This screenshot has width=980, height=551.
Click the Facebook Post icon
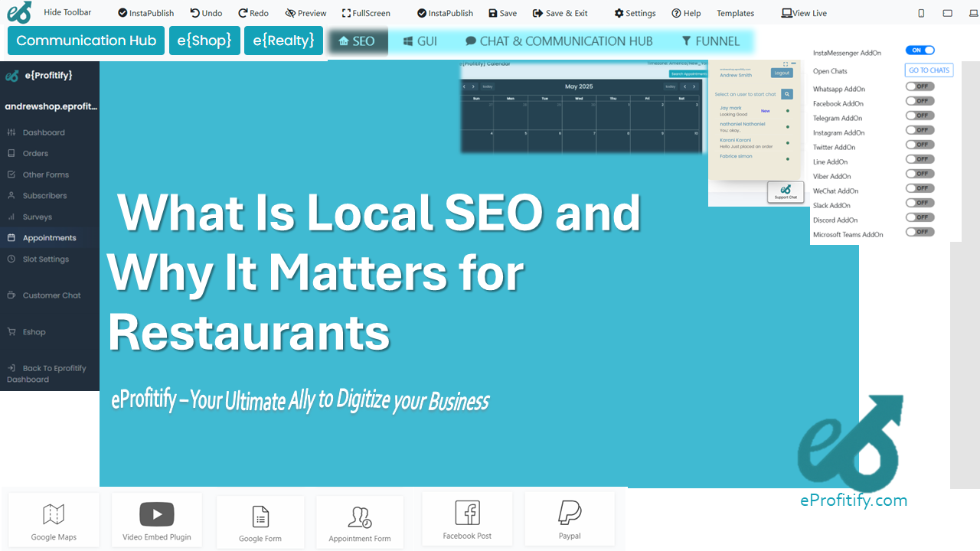point(467,514)
